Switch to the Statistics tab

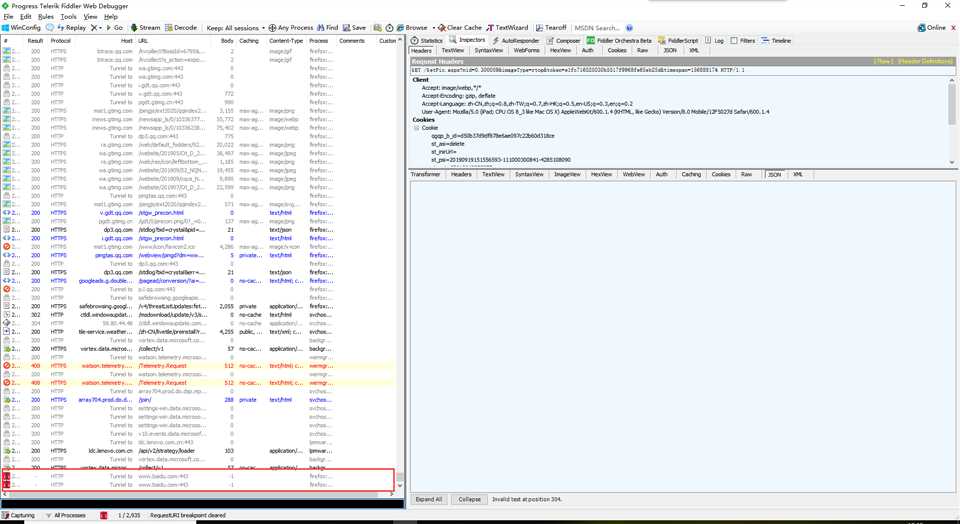click(x=427, y=40)
